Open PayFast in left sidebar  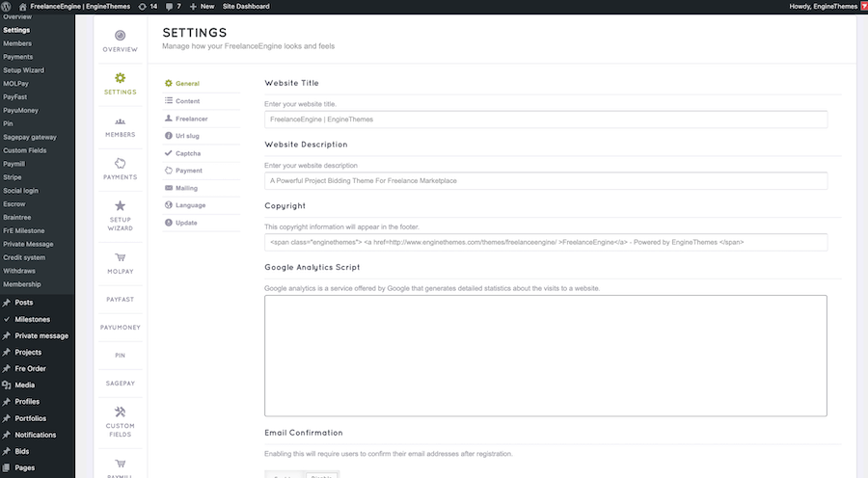[x=14, y=96]
